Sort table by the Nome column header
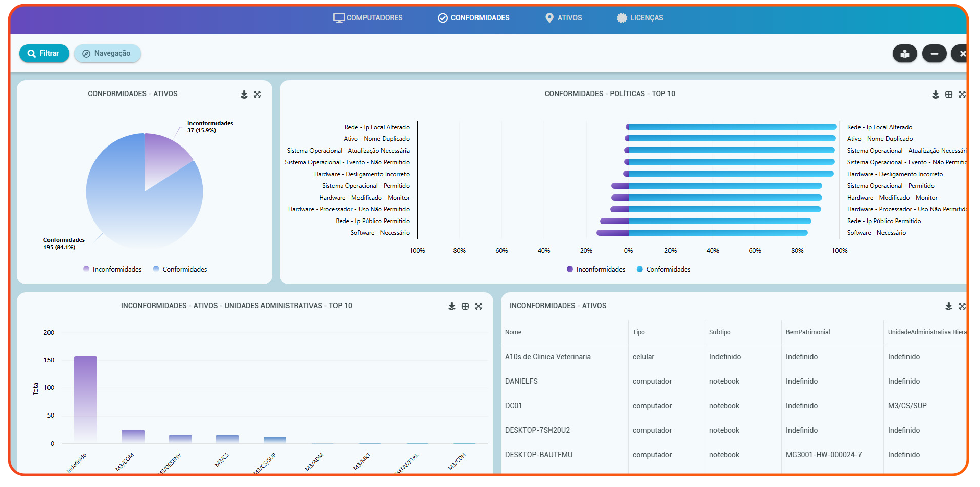 tap(513, 332)
